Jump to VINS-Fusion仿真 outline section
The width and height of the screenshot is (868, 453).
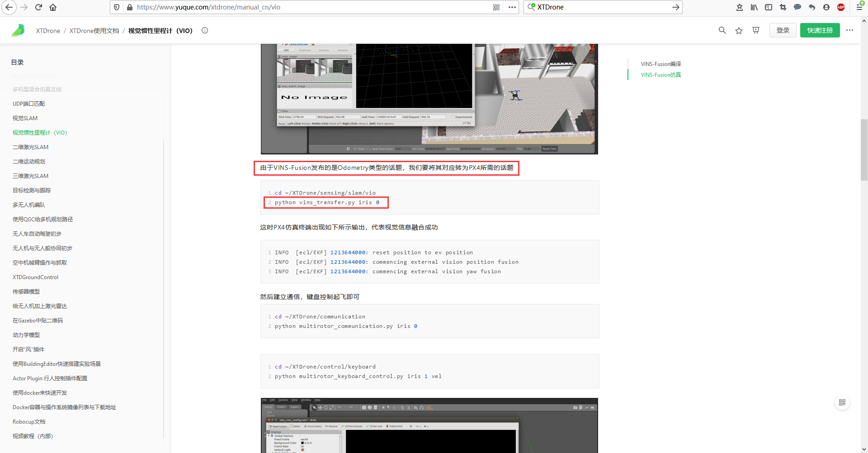pos(661,75)
